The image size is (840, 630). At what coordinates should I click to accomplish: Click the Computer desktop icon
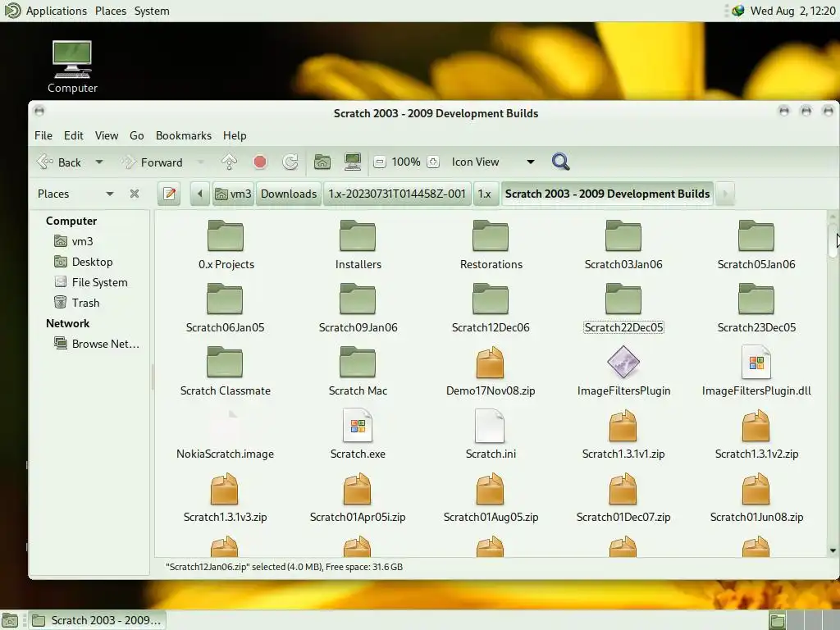72,67
